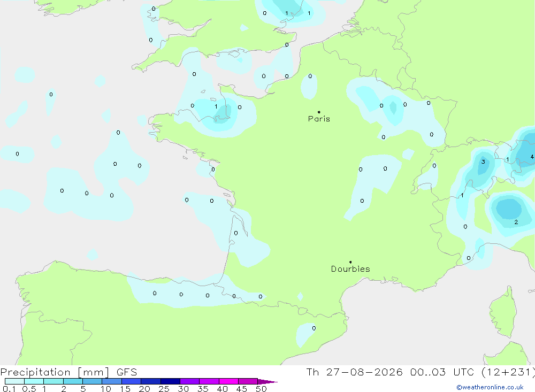Click the '45' legend scale label
This screenshot has height=392, width=535.
click(x=242, y=389)
